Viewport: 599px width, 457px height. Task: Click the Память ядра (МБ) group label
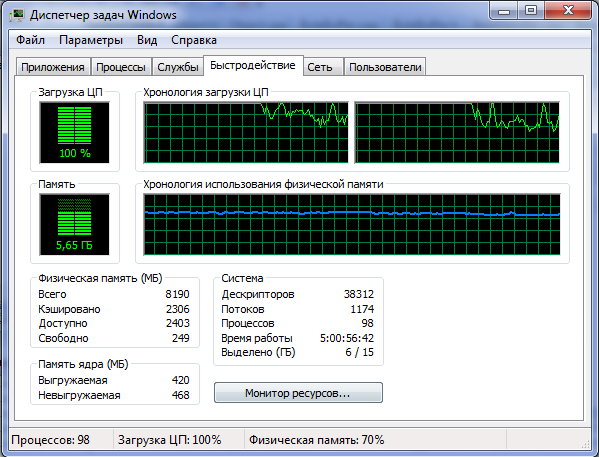(83, 364)
